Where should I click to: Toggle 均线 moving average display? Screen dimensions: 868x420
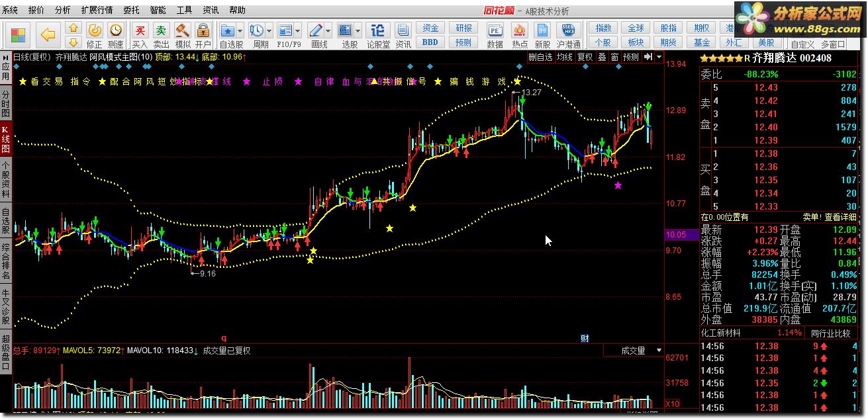tap(564, 58)
